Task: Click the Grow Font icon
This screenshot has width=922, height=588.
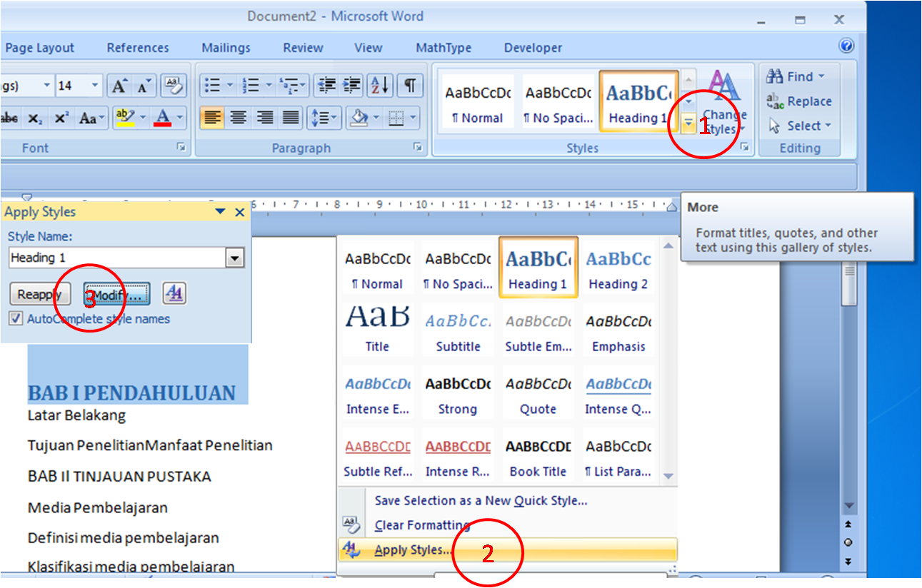Action: point(119,86)
